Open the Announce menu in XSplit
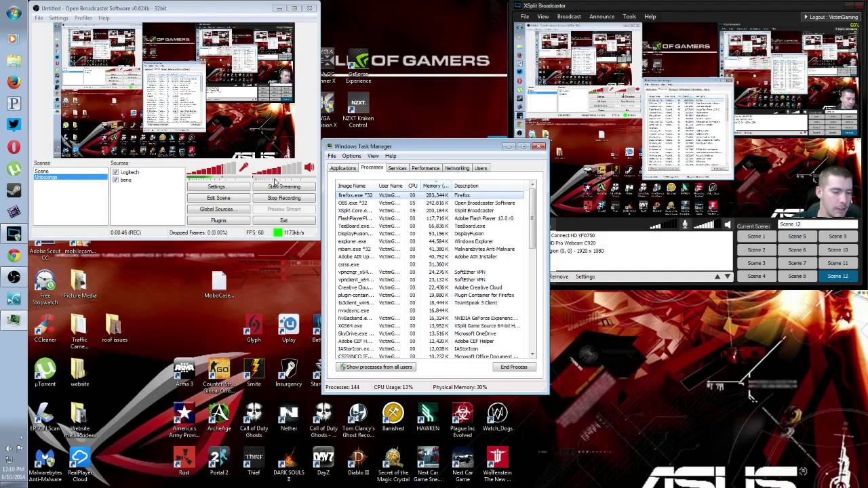Screen dimensions: 868x488 pyautogui.click(x=601, y=16)
